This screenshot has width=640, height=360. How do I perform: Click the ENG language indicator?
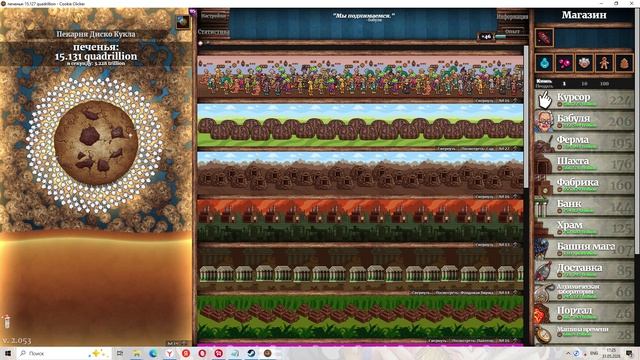coord(594,353)
